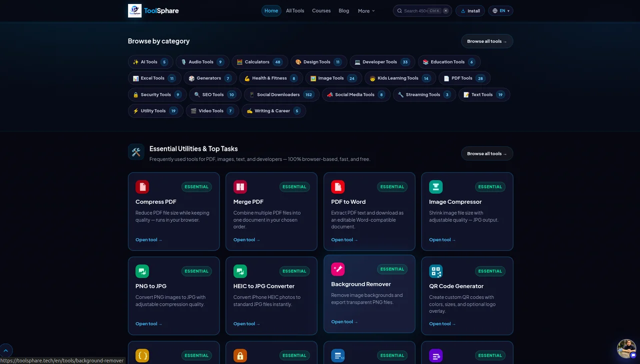Open the EN language selector

click(x=500, y=10)
